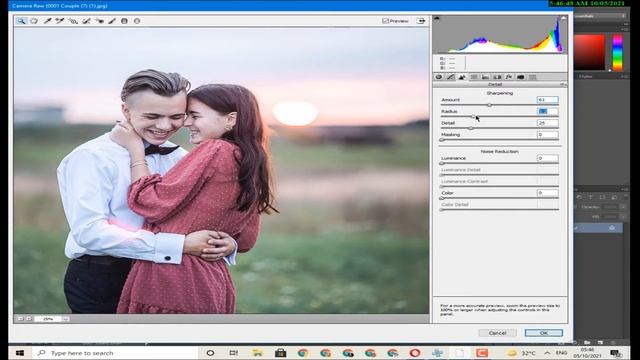Click the taskbar search box
The image size is (640, 360).
click(x=114, y=353)
